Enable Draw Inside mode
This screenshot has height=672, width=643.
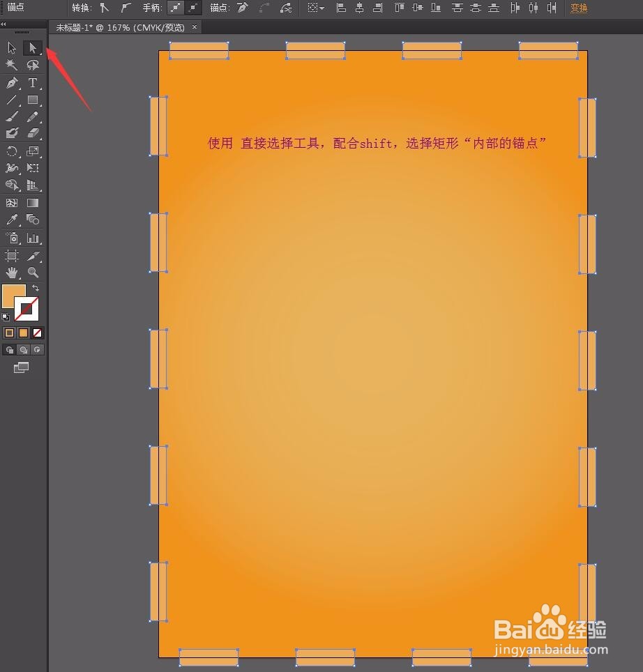click(x=37, y=350)
